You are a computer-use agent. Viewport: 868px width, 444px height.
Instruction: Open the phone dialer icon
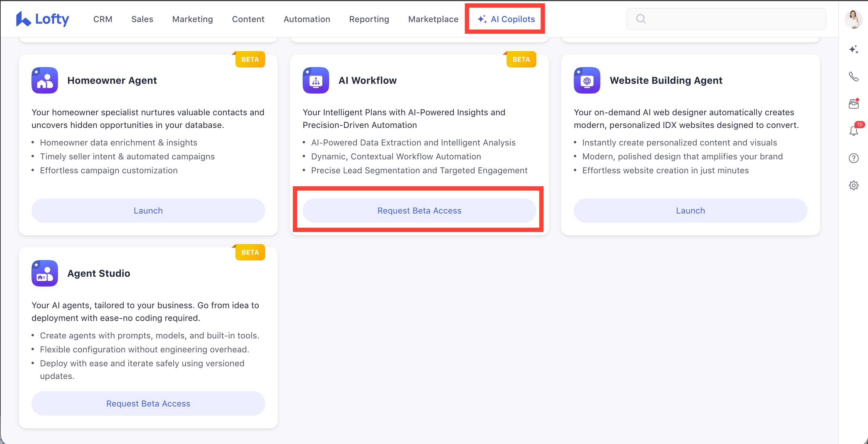point(853,77)
